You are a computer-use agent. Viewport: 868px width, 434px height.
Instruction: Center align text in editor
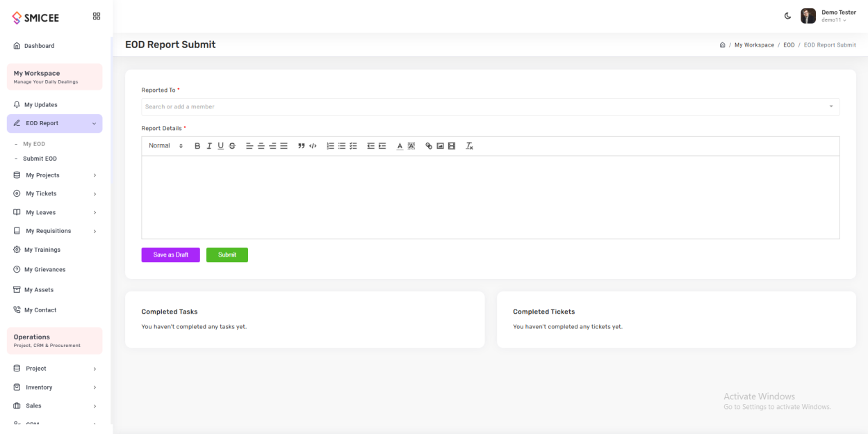(261, 146)
